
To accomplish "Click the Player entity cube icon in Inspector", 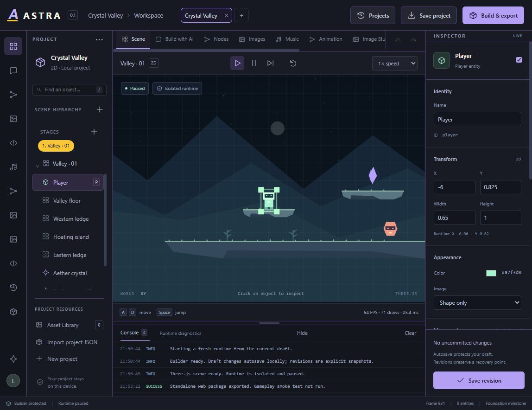I will [x=442, y=60].
